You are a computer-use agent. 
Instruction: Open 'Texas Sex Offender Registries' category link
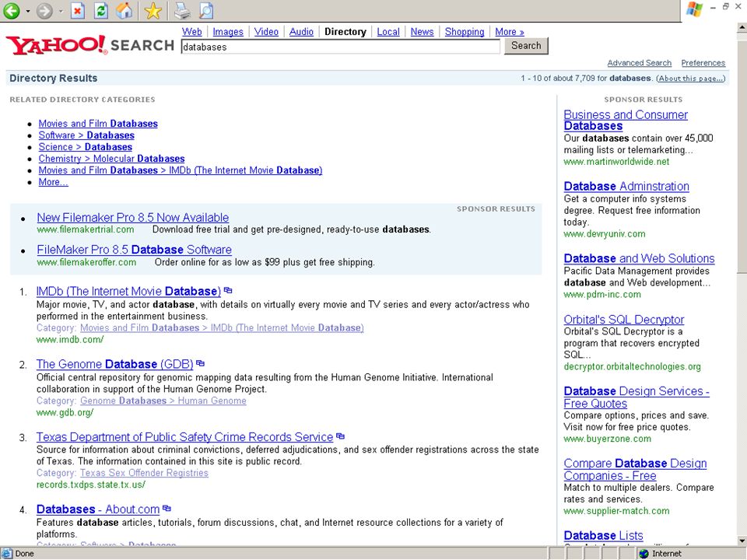point(145,473)
